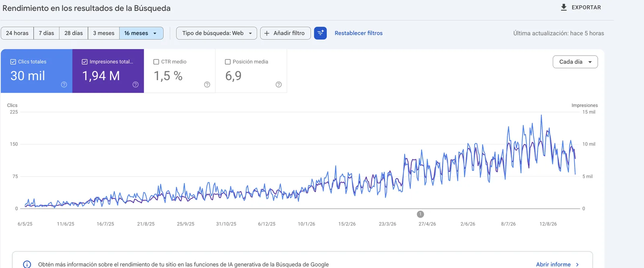
Task: Click the annotation marker 1 on the chart axis
Action: point(420,214)
